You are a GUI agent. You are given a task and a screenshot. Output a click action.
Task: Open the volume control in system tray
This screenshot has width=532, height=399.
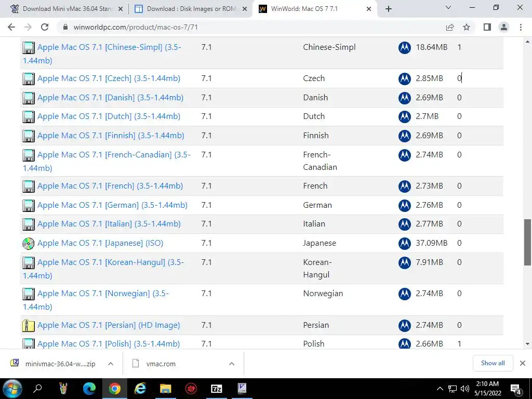point(465,389)
